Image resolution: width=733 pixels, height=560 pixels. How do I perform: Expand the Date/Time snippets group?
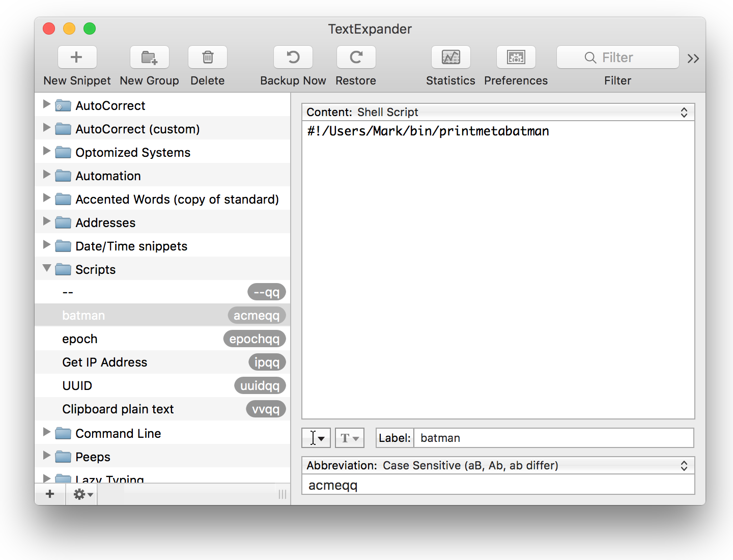coord(46,245)
